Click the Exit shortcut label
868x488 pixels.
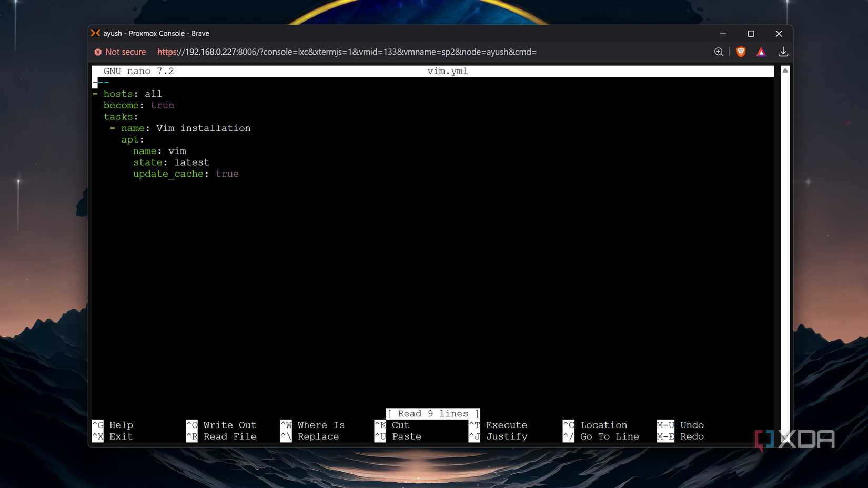121,436
